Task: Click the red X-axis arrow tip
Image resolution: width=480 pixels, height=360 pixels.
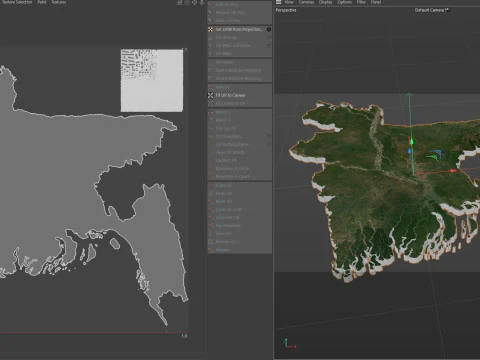Action: [x=453, y=171]
